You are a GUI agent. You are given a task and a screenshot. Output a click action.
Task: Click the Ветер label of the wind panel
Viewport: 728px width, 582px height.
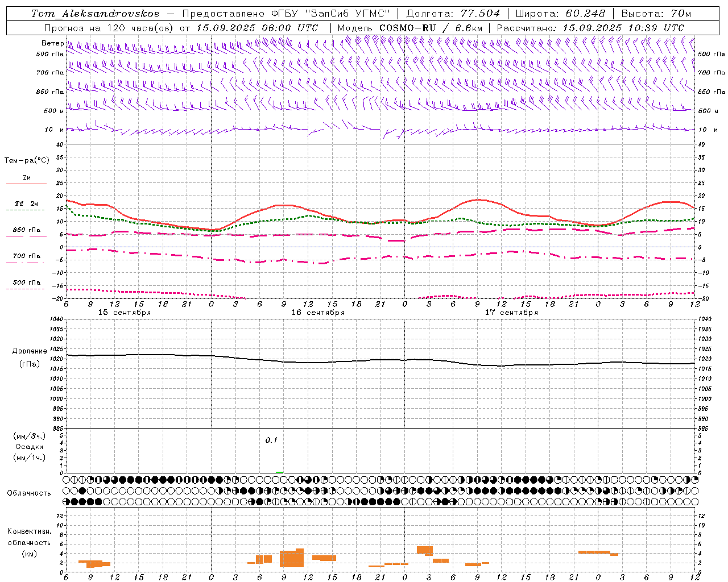pos(52,43)
